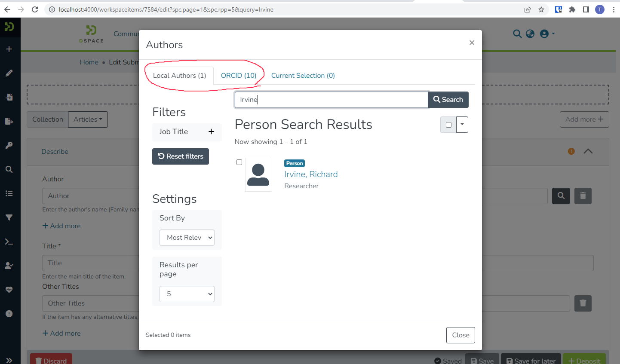Open the Curation filter icon in sidebar
Viewport: 620px width, 364px height.
point(9,217)
